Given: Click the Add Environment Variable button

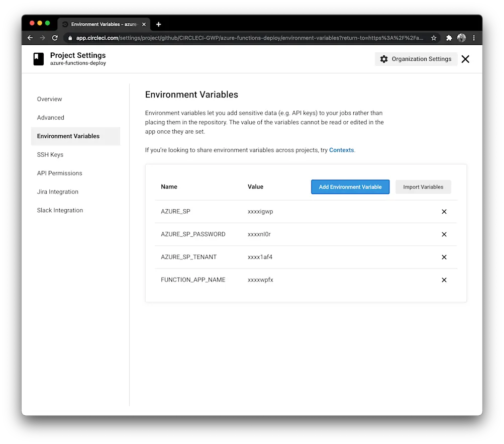Looking at the screenshot, I should point(350,187).
